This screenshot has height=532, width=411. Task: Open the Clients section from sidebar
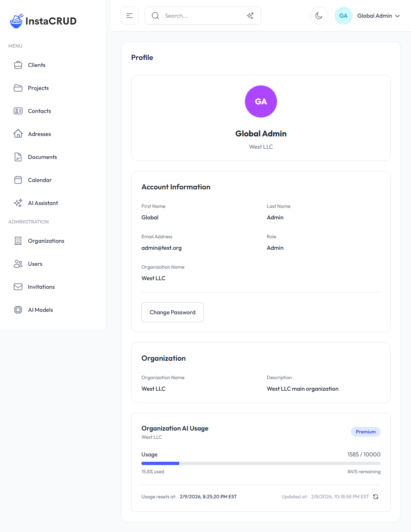(x=36, y=65)
